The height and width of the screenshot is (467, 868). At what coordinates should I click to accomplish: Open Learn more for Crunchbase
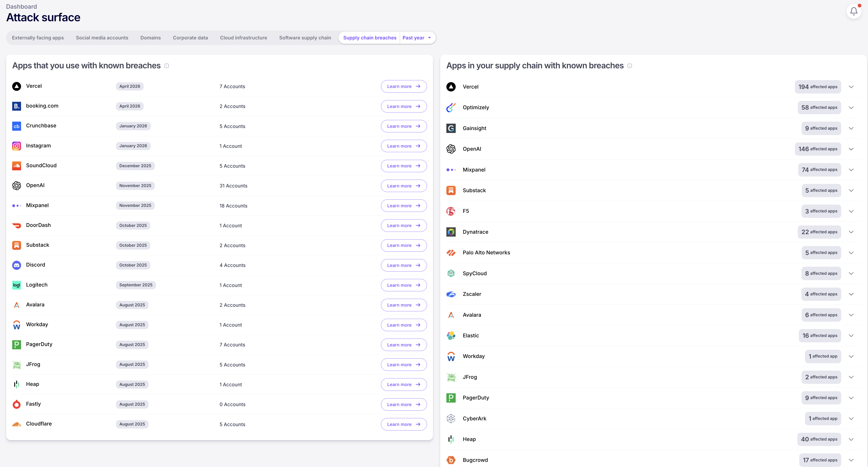404,126
